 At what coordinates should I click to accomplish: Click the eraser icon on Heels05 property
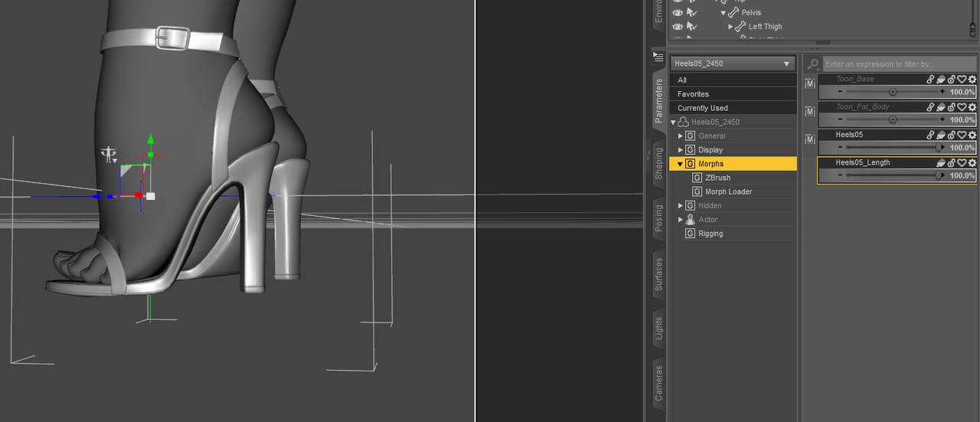[942, 135]
